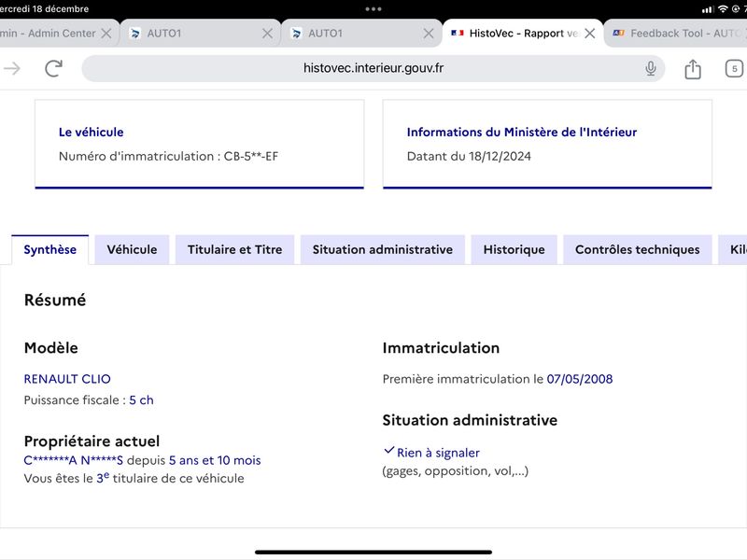Tap the home indicator bar at bottom
Screen dimensions: 747x560
click(373, 553)
